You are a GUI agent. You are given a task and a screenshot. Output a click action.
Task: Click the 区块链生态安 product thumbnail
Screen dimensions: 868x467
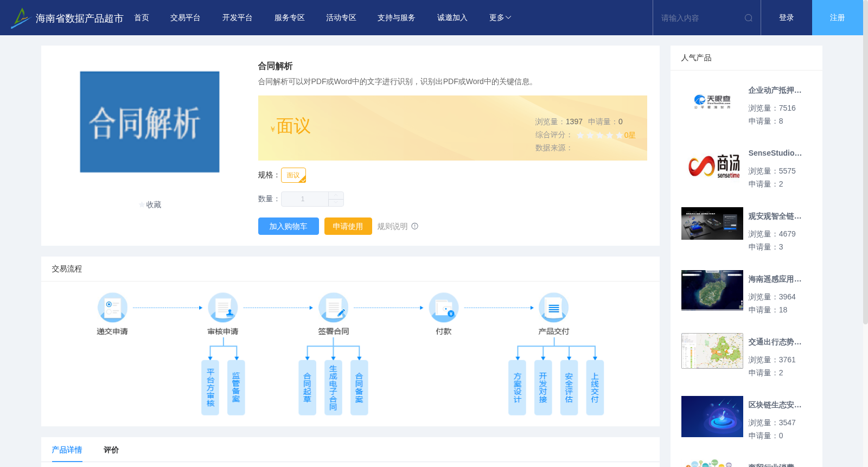click(x=712, y=417)
